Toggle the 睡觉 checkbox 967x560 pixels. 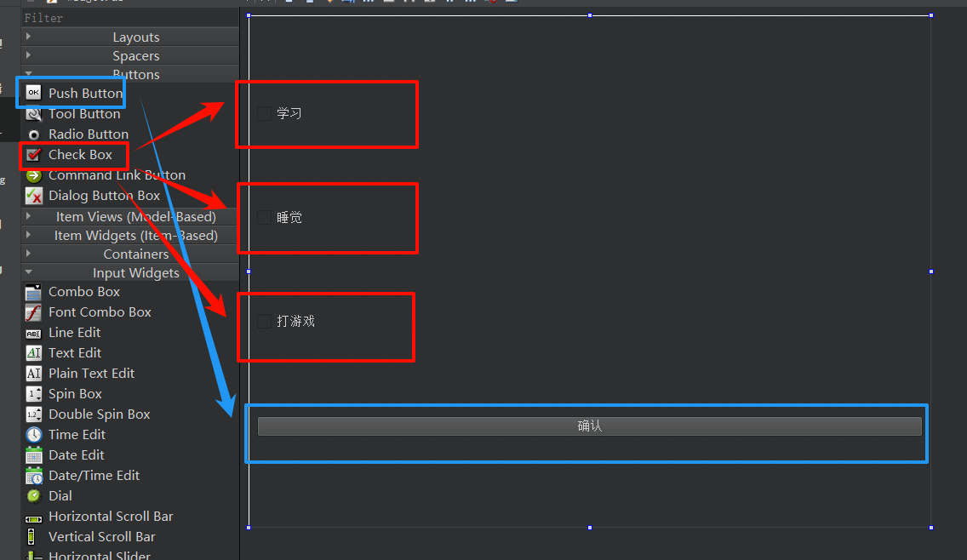point(264,217)
